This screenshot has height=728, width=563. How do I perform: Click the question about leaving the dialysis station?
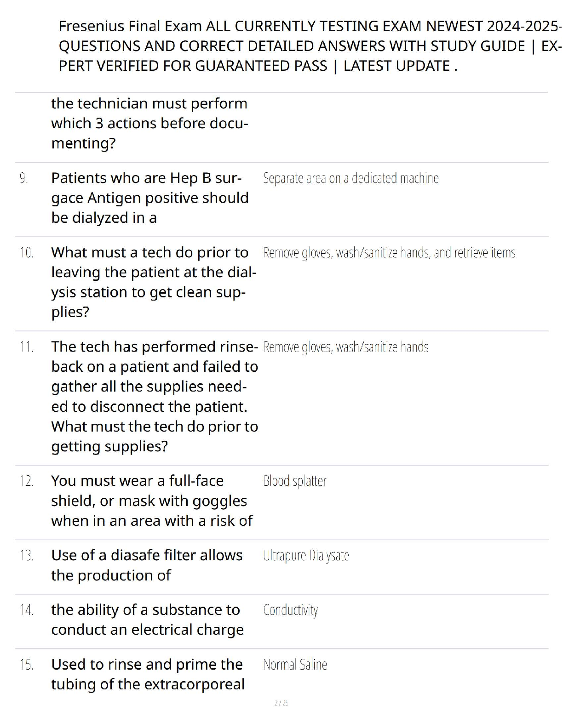point(154,282)
